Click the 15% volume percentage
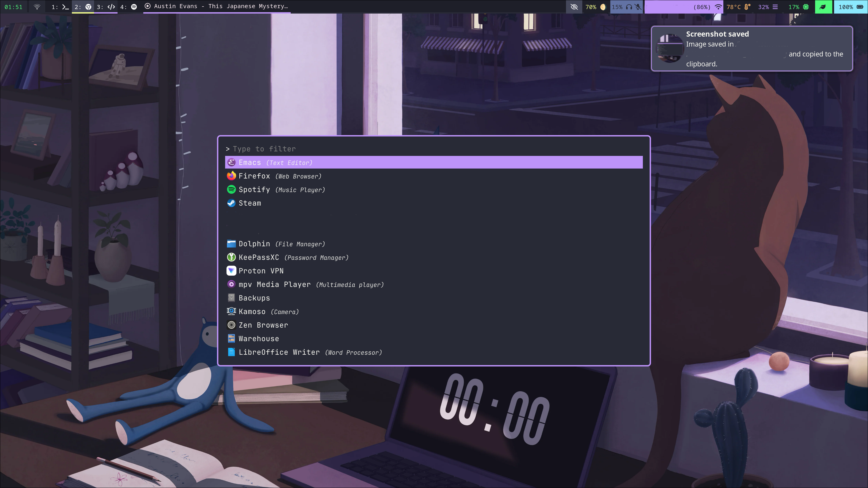 (617, 7)
